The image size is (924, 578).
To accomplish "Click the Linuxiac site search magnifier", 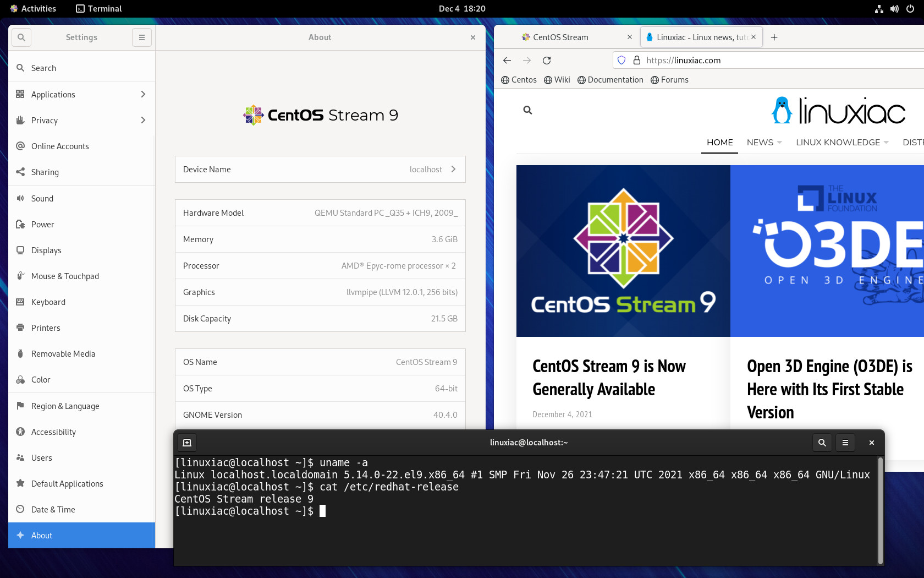I will (527, 110).
